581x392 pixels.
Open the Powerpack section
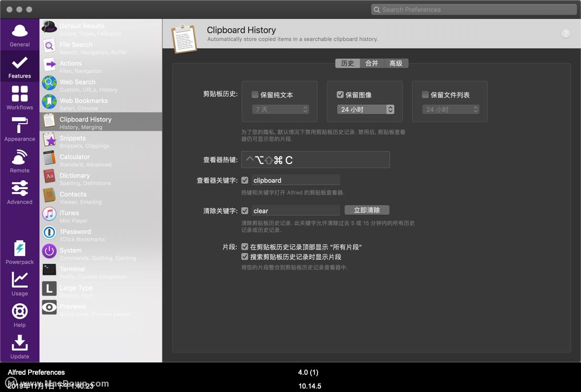[20, 252]
